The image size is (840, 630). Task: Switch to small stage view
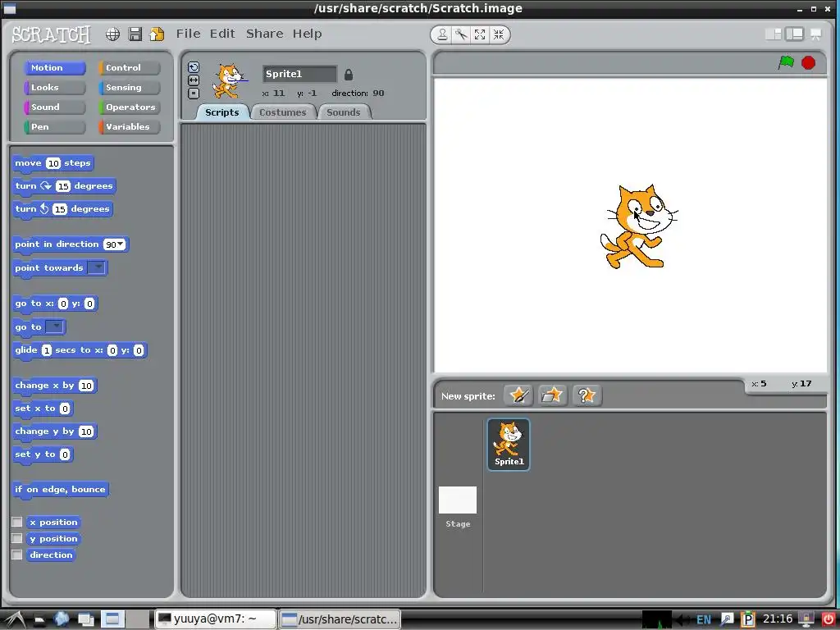pos(773,34)
